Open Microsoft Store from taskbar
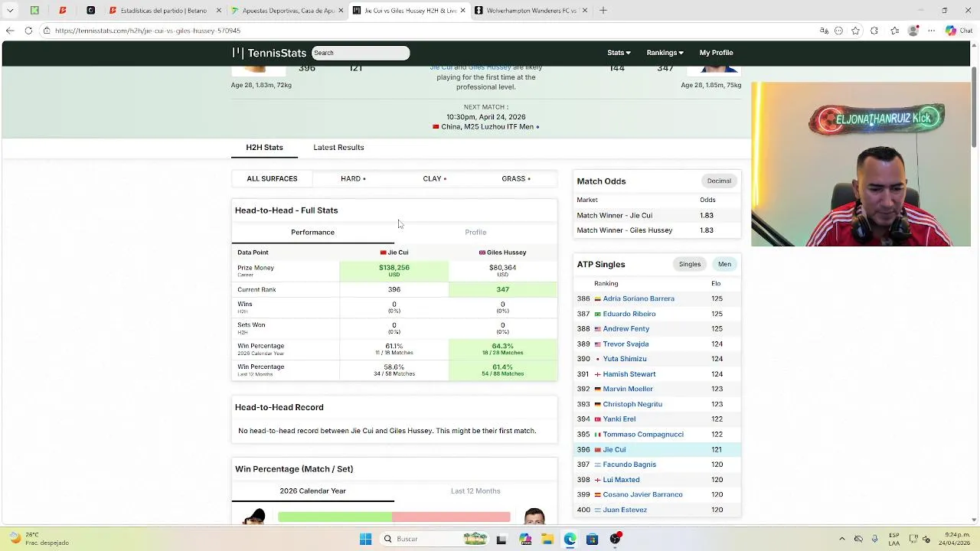 592,540
